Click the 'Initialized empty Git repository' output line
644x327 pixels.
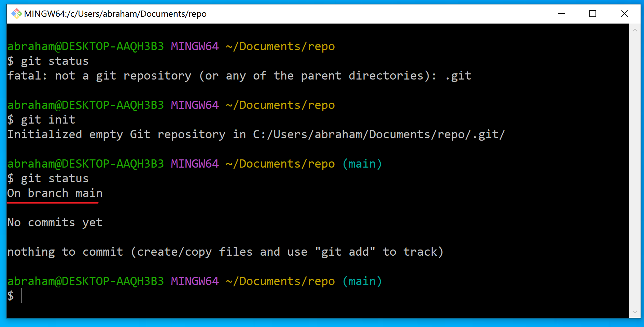point(256,134)
